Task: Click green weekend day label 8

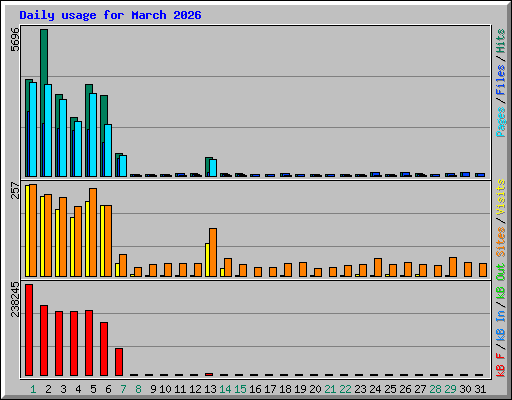Action: (138, 389)
